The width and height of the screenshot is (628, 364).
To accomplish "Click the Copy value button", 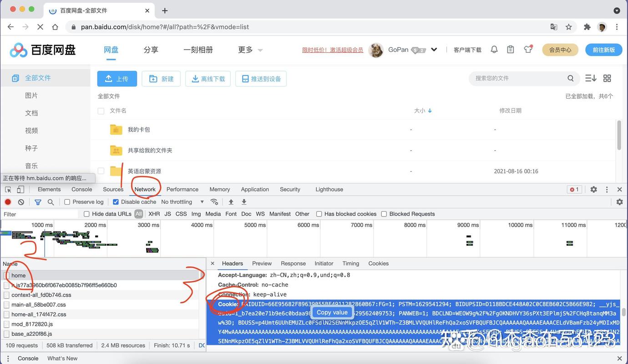I will (x=332, y=312).
